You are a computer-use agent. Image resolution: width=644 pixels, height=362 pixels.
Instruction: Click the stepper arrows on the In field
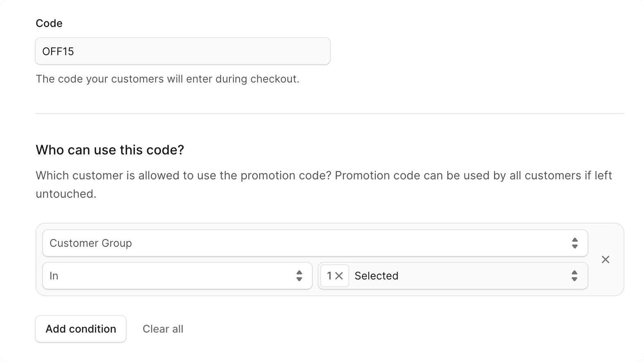tap(299, 276)
